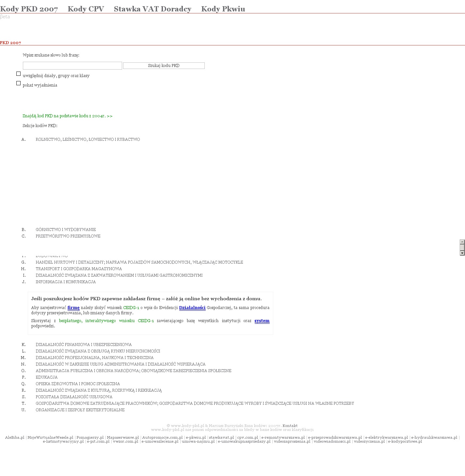Viewport: 465px width, 476px height.
Task: Open the Kody PKD 2007 menu item
Action: 29,9
